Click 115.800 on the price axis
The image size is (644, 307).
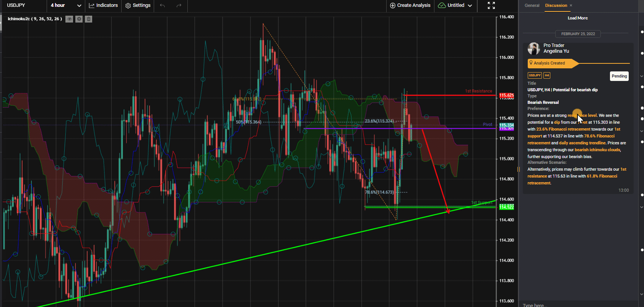[507, 78]
